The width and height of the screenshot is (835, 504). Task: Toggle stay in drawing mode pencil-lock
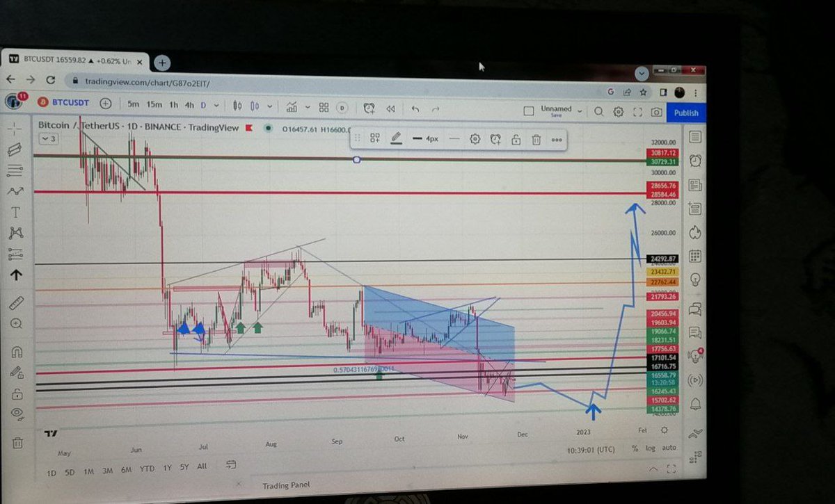click(x=17, y=373)
